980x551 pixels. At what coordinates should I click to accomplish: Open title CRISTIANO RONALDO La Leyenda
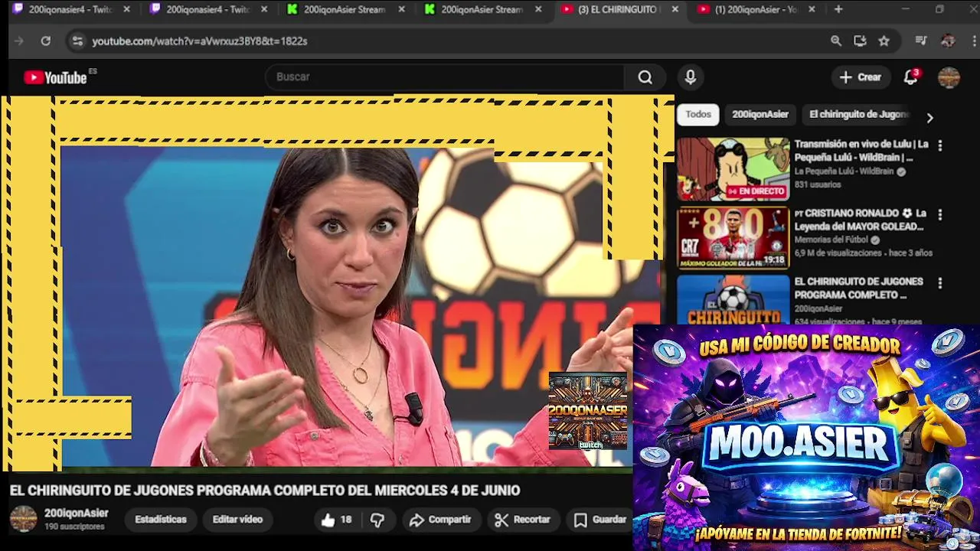point(860,220)
